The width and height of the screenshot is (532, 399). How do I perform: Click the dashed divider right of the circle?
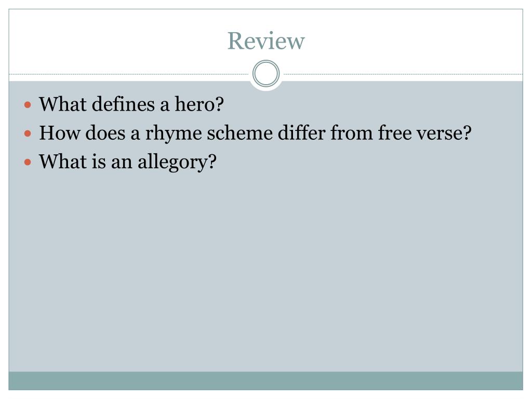[x=403, y=74]
